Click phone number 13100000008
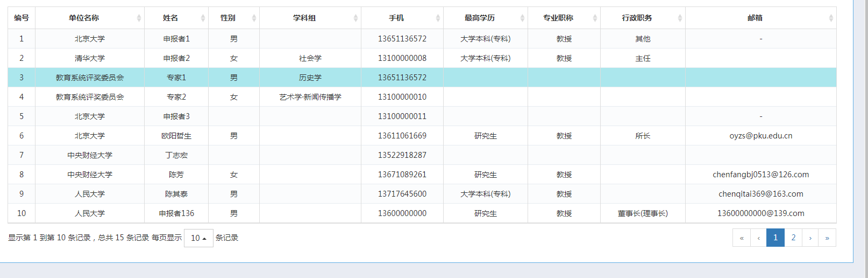Screen dimensions: 868x278 [x=402, y=58]
